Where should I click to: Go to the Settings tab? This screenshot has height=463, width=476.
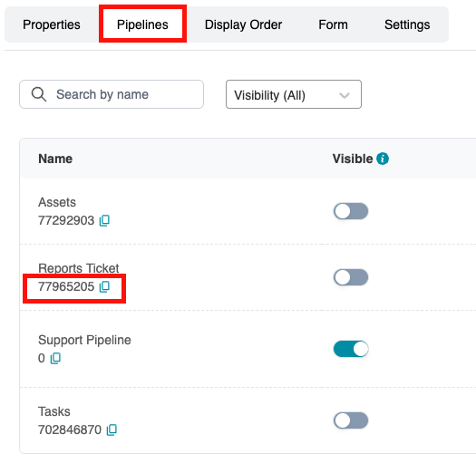(x=407, y=24)
